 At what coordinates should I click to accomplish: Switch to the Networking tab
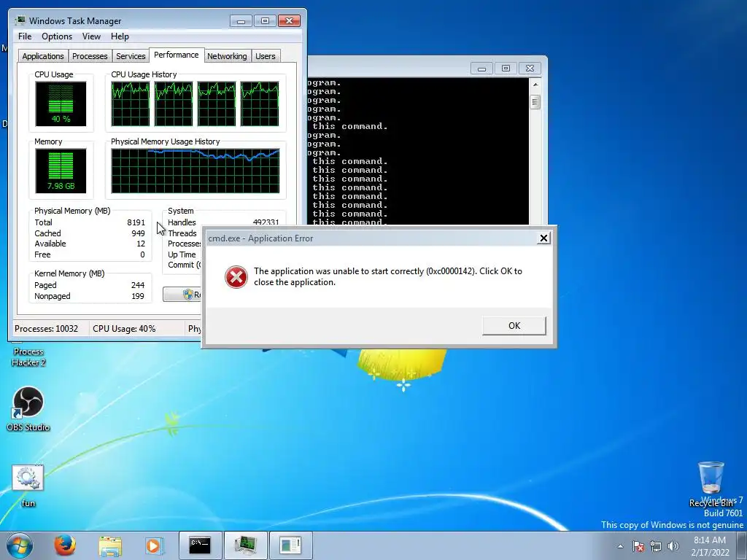click(x=227, y=56)
